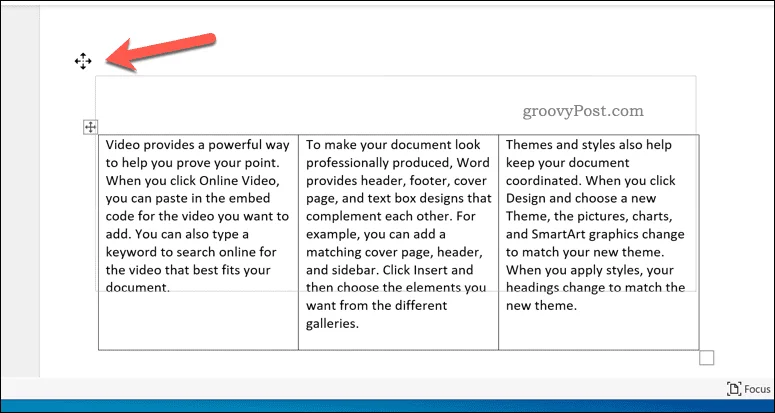This screenshot has width=775, height=413.
Task: Click the blue taskbar strip at the bottom
Action: (388, 405)
